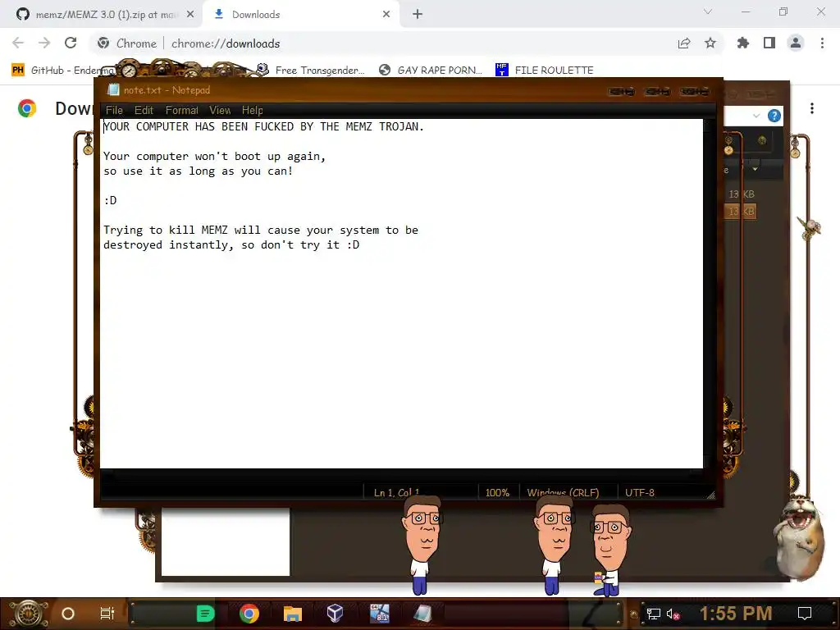The image size is (840, 630).
Task: Open Google Chrome from the taskbar
Action: pos(249,614)
